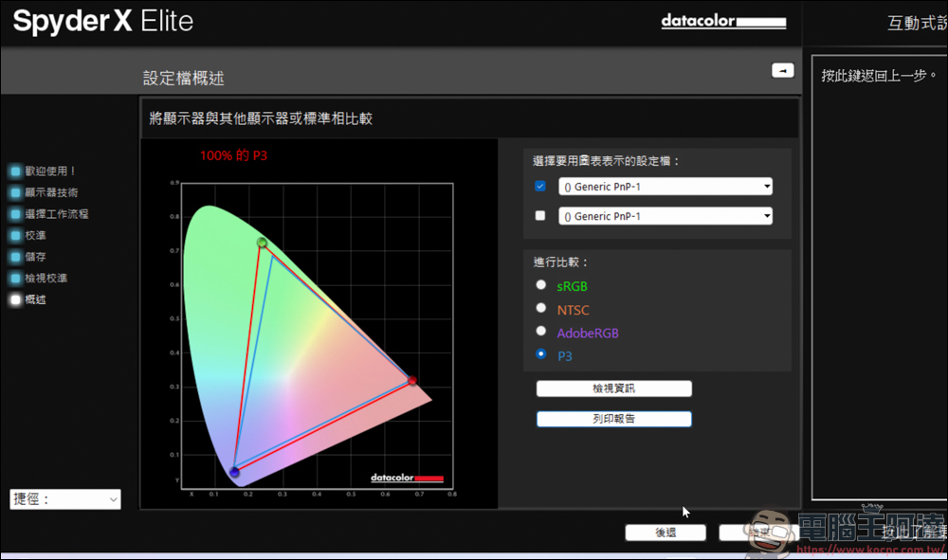The width and height of the screenshot is (948, 560).
Task: Click the back arrow icon near the header
Action: (x=783, y=71)
